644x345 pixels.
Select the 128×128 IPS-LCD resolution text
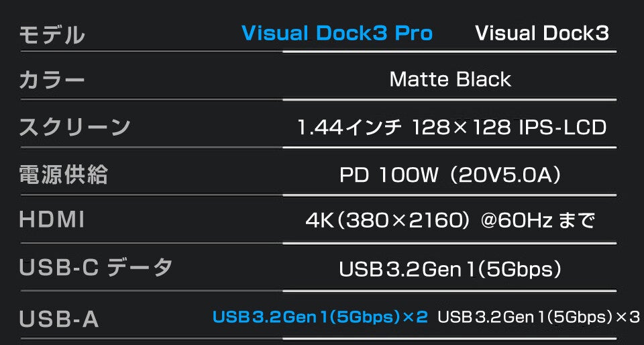510,127
